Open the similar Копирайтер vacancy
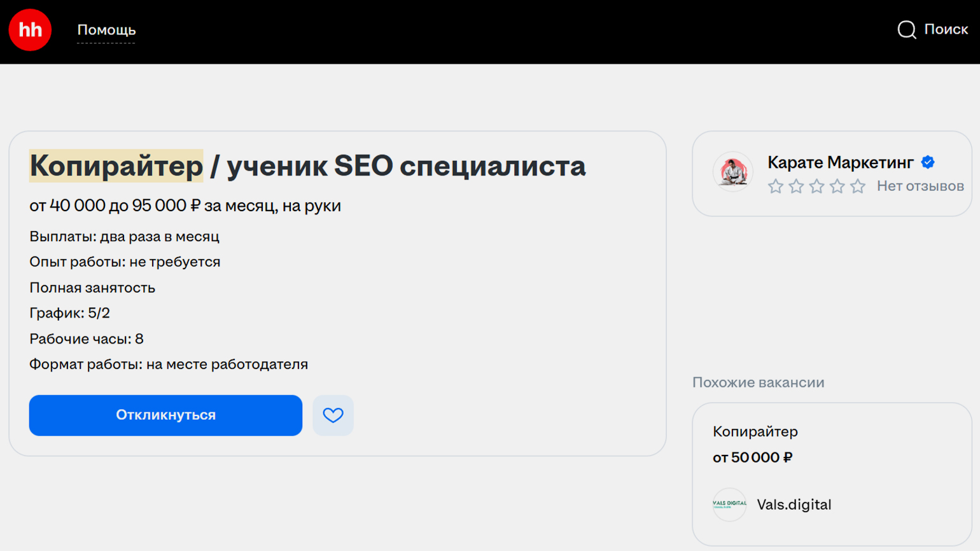The image size is (980, 551). 755,431
